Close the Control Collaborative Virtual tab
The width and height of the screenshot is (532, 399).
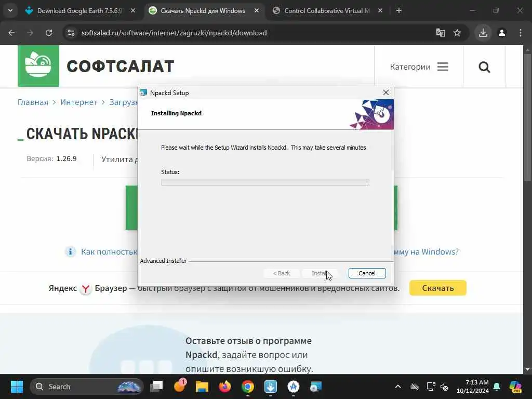[x=380, y=11]
